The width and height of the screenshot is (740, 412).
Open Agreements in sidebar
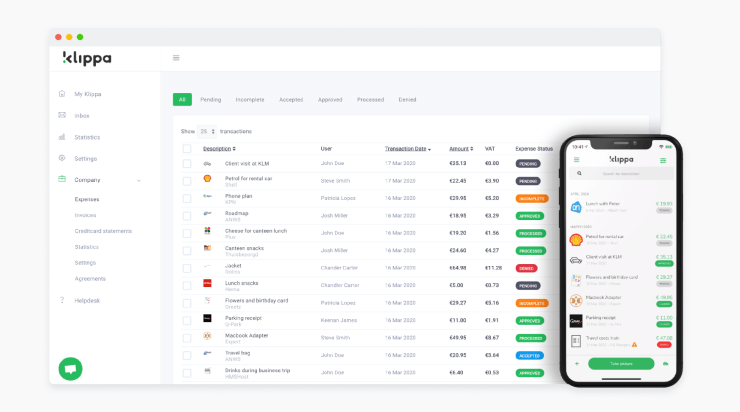click(90, 278)
